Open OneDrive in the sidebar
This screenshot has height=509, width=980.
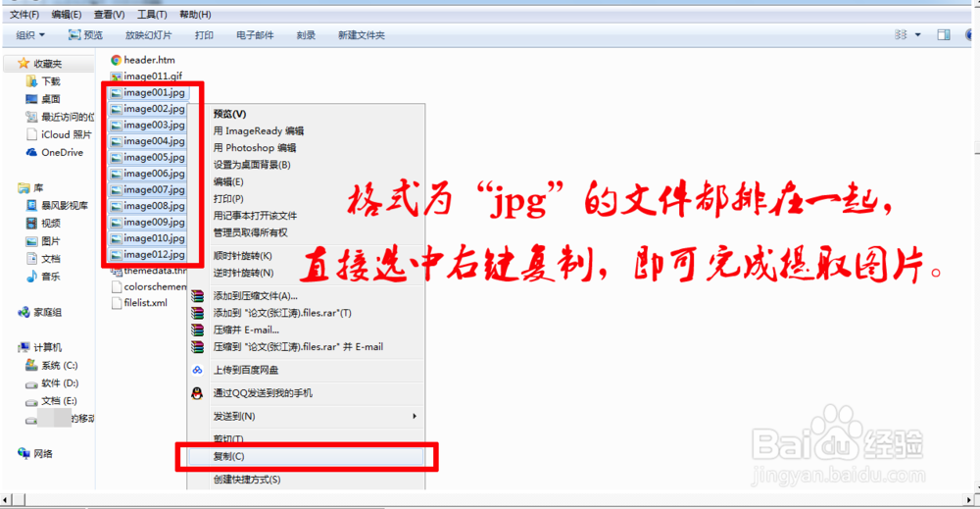(55, 153)
